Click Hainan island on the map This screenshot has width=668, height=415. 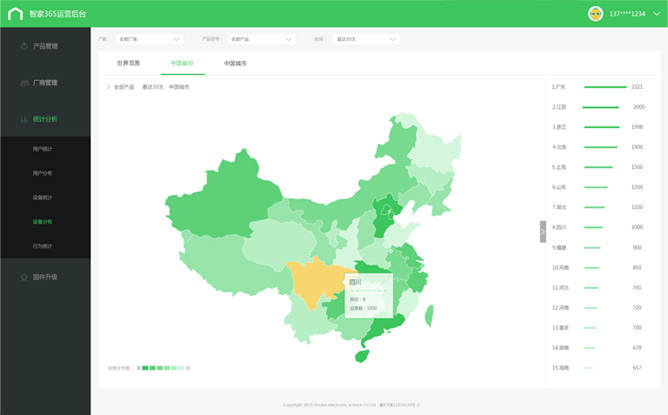click(362, 355)
